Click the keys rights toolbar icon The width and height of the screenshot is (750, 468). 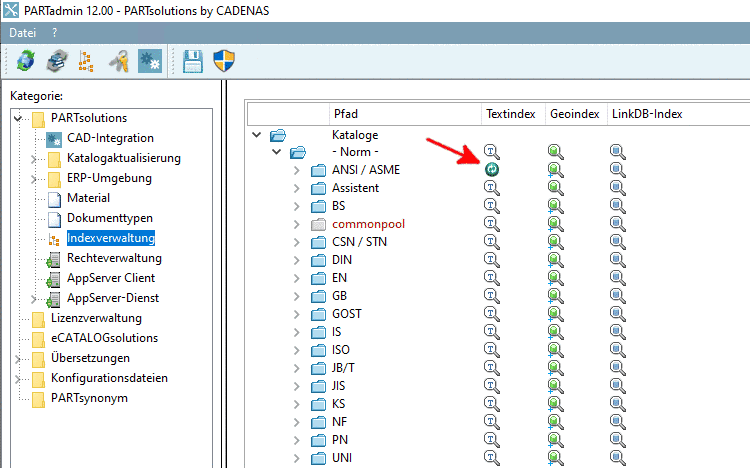click(x=119, y=61)
